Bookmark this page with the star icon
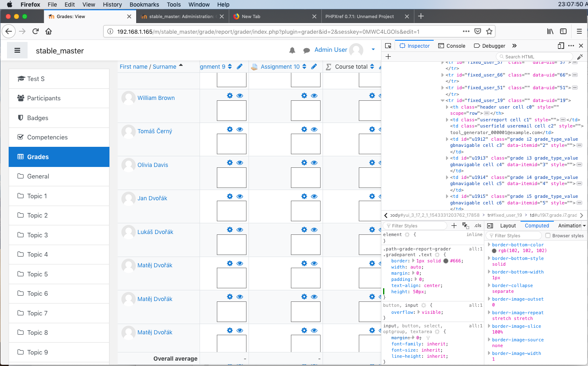This screenshot has width=588, height=366. coord(489,31)
